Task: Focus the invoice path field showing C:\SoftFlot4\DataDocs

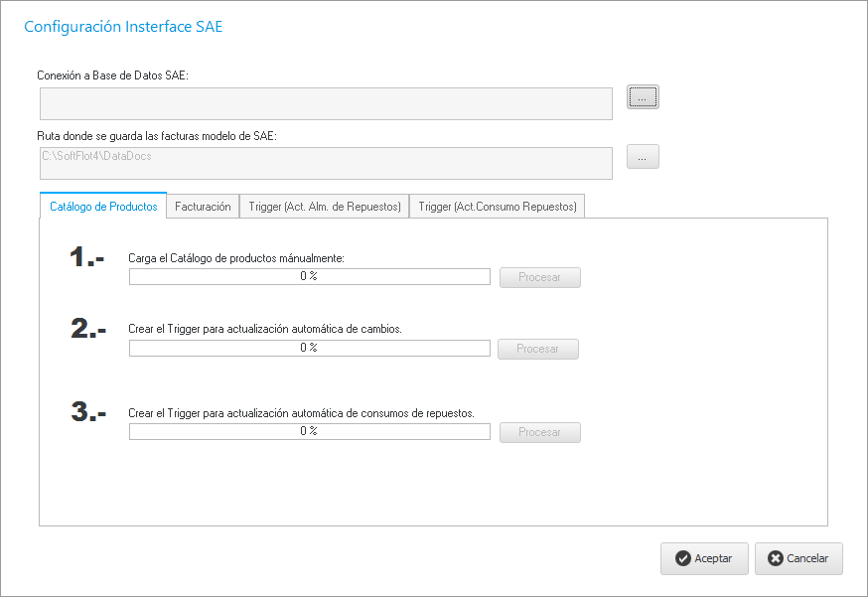Action: (x=326, y=163)
